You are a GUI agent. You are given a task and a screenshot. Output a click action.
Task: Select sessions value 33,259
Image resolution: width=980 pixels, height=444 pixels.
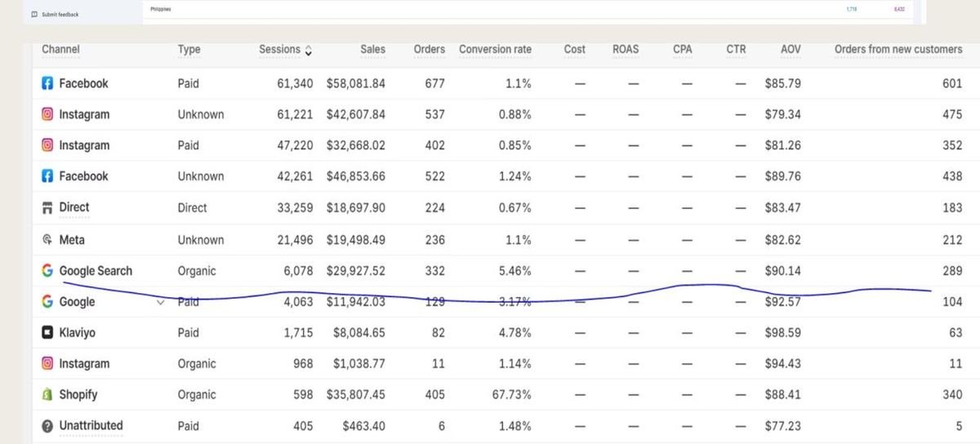coord(295,207)
